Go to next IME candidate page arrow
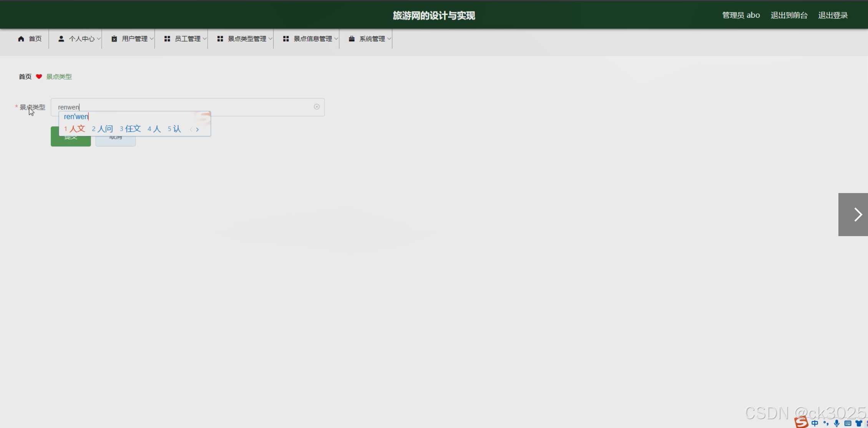This screenshot has height=428, width=868. coord(197,130)
